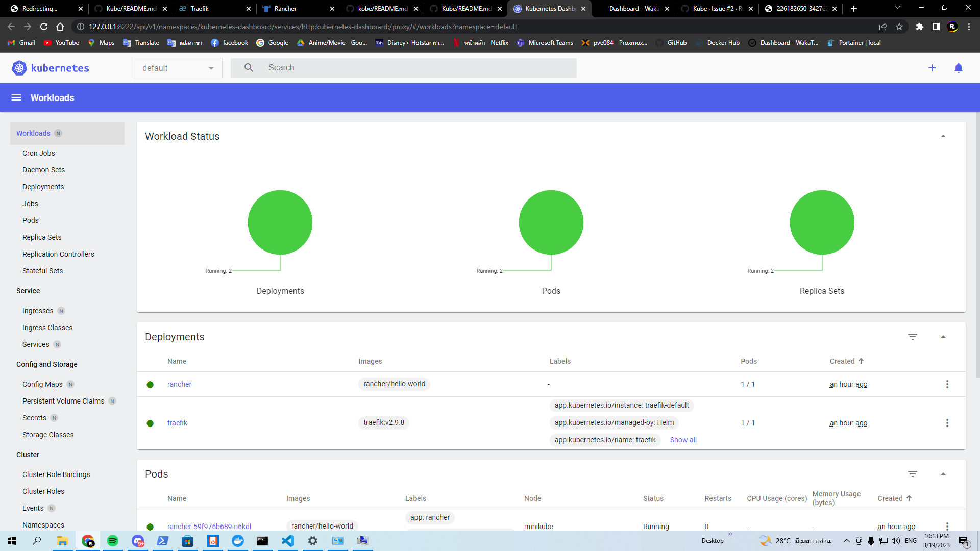
Task: Click the page vertical scrollbar
Action: pyautogui.click(x=977, y=245)
